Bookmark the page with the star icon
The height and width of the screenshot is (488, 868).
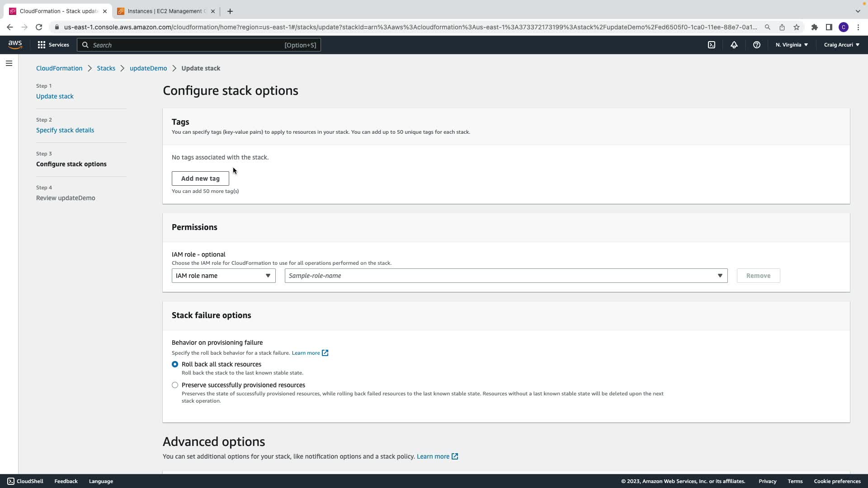[x=797, y=27]
